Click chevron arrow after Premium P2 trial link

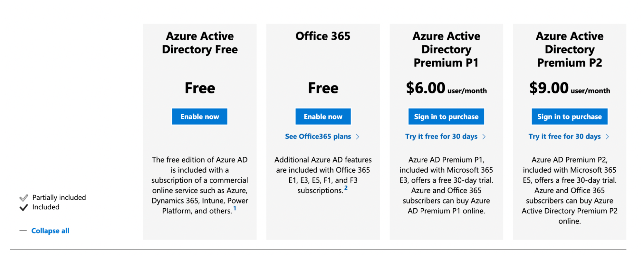click(607, 137)
